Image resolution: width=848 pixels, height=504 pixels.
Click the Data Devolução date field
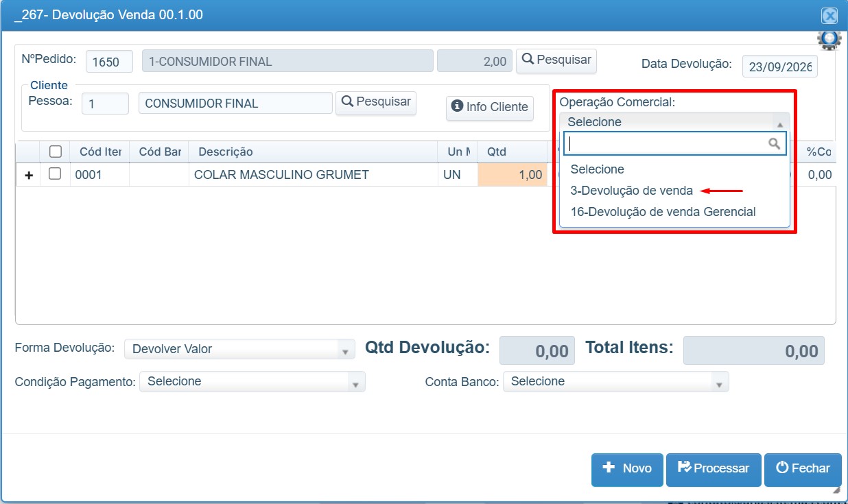tap(780, 67)
